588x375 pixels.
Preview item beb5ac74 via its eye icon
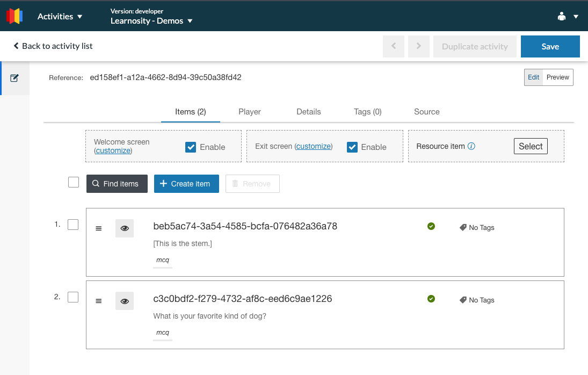click(124, 228)
